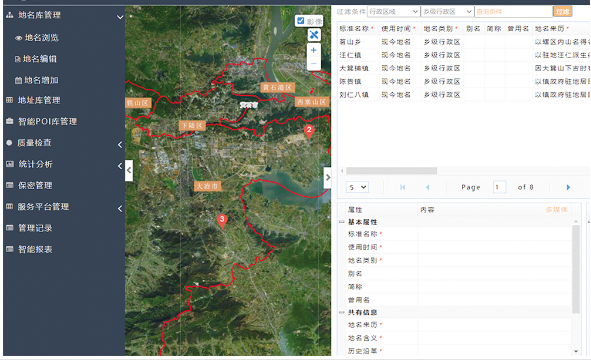Click the orange 过滤 button
The image size is (591, 360).
point(562,12)
